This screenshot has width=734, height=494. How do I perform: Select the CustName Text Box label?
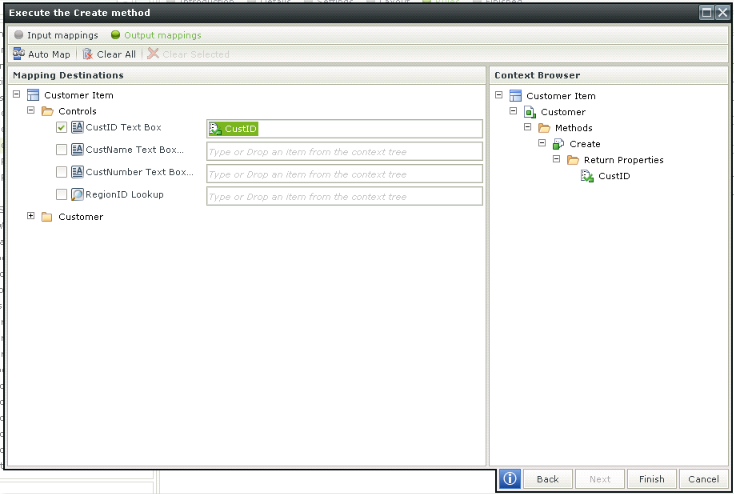coord(134,149)
